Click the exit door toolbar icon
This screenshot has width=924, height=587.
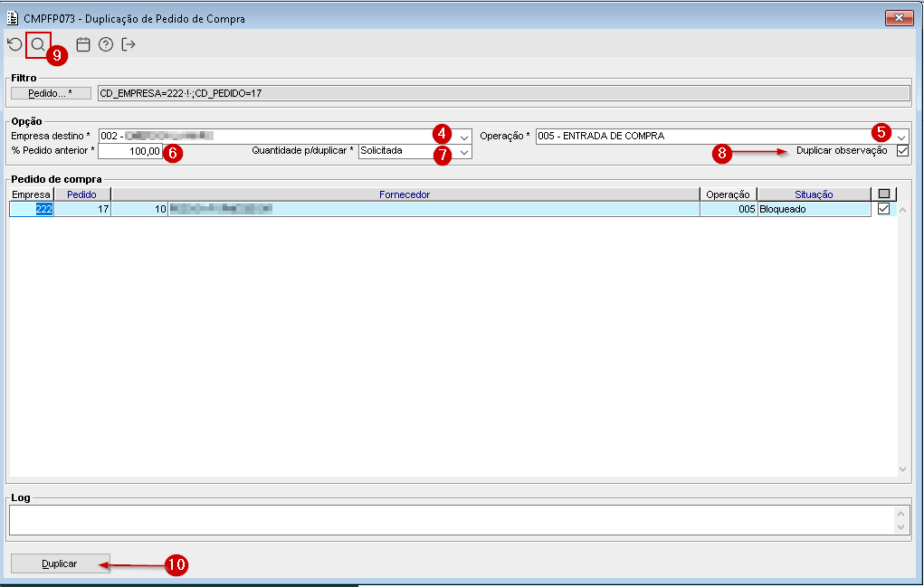pyautogui.click(x=129, y=44)
